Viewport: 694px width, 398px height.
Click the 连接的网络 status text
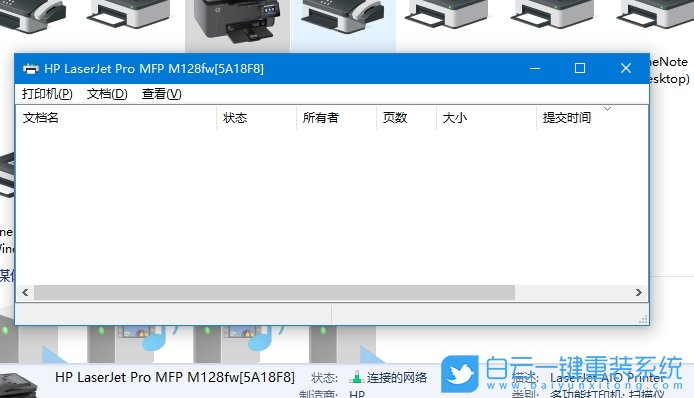pyautogui.click(x=397, y=378)
